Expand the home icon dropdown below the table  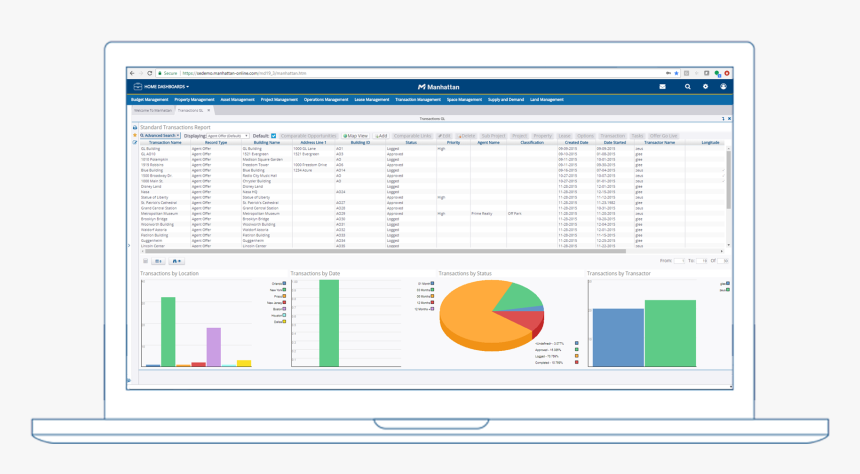tap(177, 261)
